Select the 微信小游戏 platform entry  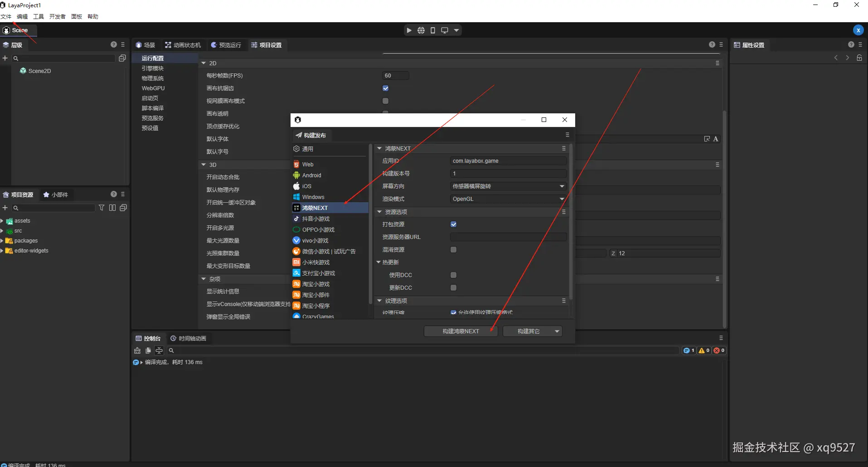click(x=330, y=252)
